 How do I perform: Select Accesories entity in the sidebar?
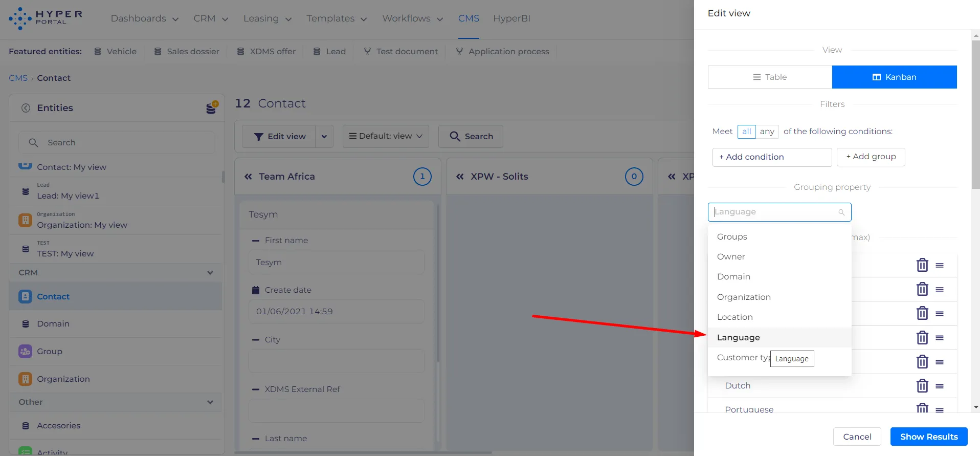[116, 426]
